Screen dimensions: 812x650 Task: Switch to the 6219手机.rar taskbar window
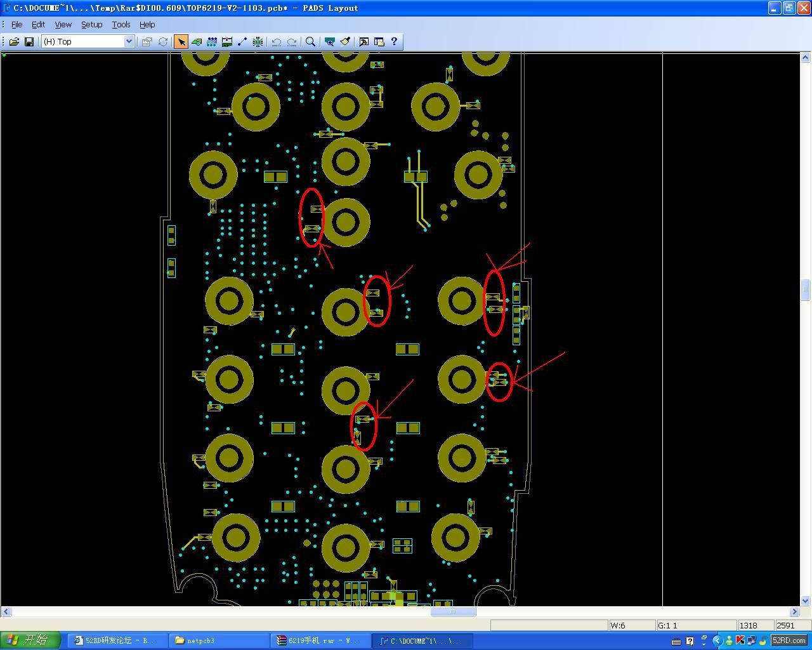point(321,640)
